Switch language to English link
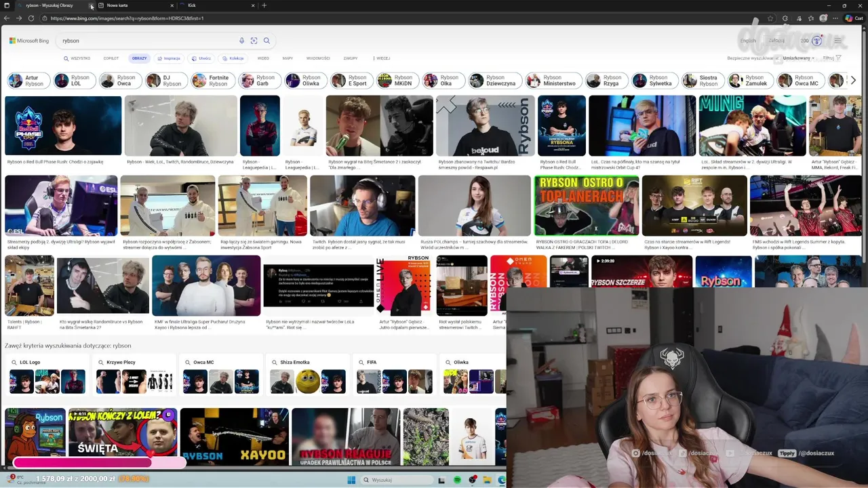Screen dimensions: 868x488 pos(748,41)
